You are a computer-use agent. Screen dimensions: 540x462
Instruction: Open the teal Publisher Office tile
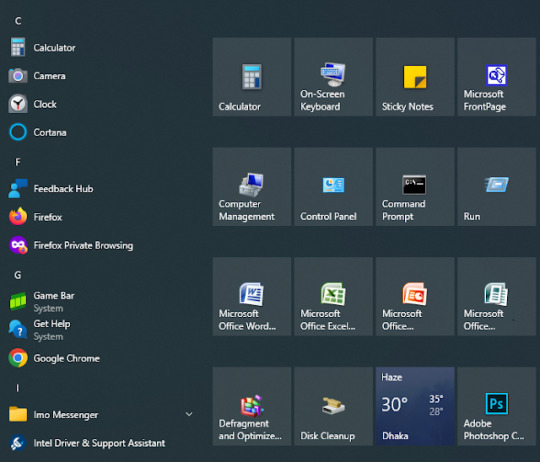[x=497, y=296]
